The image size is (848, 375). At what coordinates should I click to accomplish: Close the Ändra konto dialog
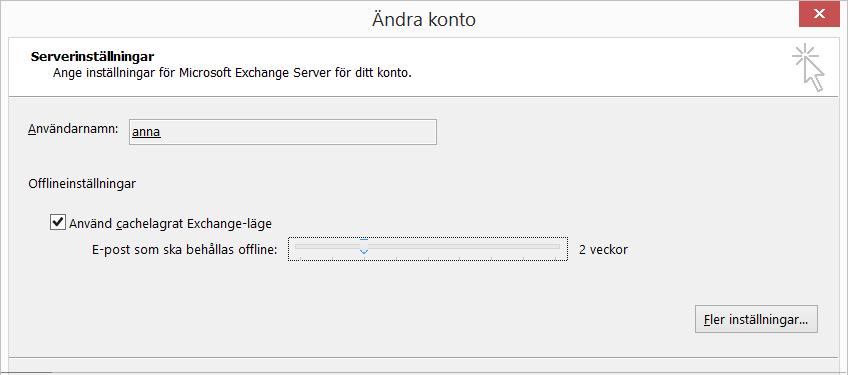[x=819, y=14]
